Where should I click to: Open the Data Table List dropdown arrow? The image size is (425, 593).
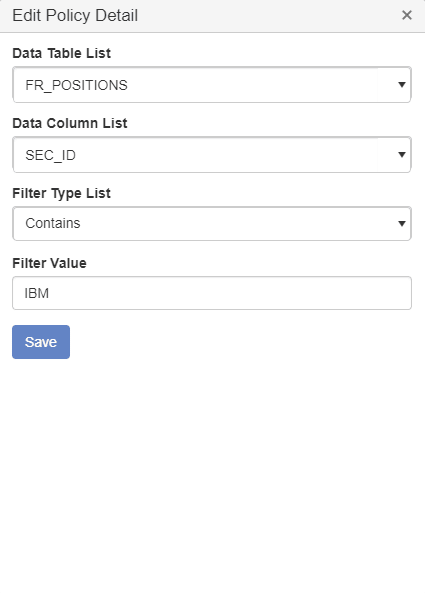pos(402,84)
